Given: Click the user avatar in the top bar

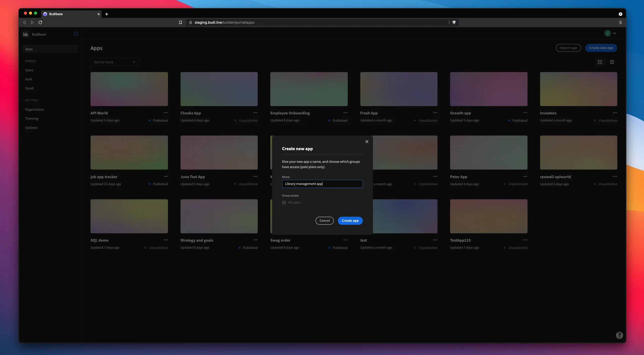Looking at the screenshot, I should point(607,33).
